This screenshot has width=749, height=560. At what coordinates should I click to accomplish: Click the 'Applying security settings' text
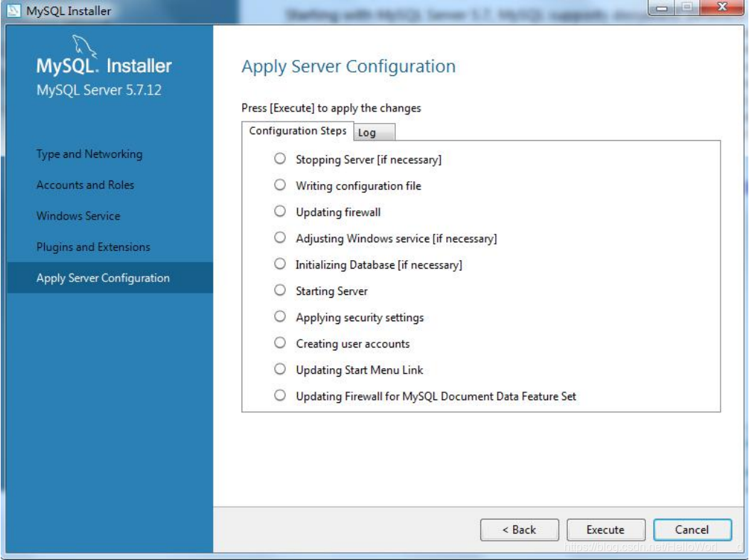(360, 317)
